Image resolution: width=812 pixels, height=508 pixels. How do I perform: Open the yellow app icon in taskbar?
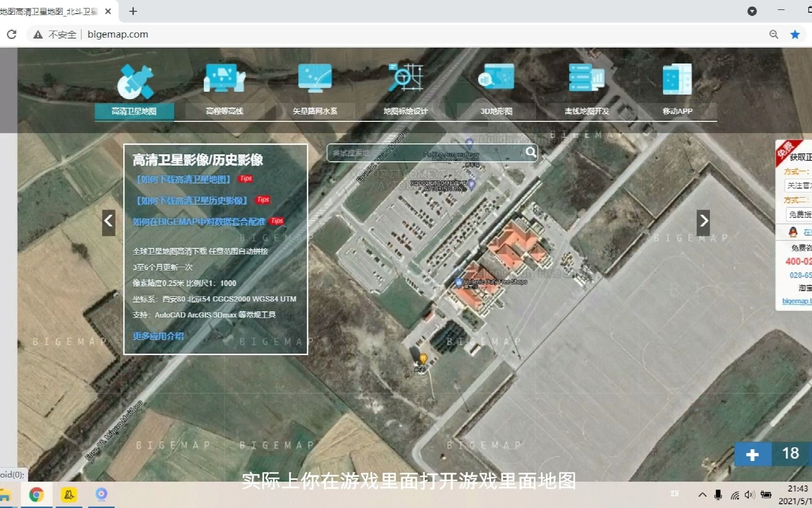click(x=69, y=495)
